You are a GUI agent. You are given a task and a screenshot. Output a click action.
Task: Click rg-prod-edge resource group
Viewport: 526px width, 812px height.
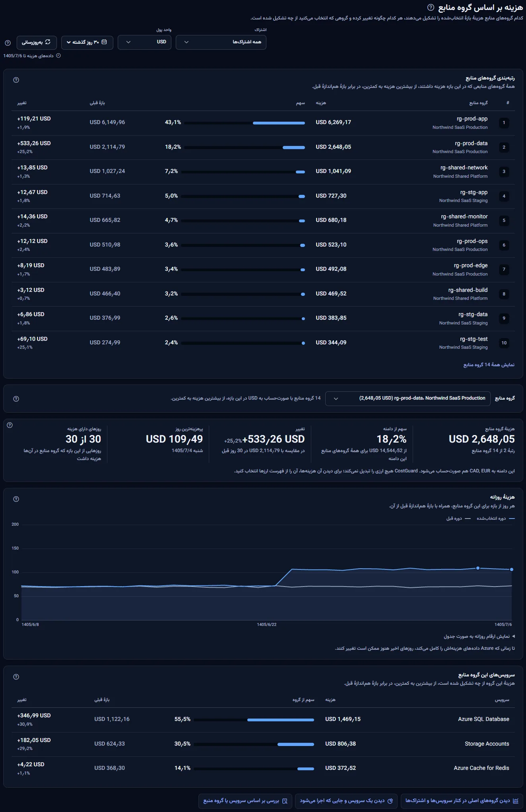[471, 266]
